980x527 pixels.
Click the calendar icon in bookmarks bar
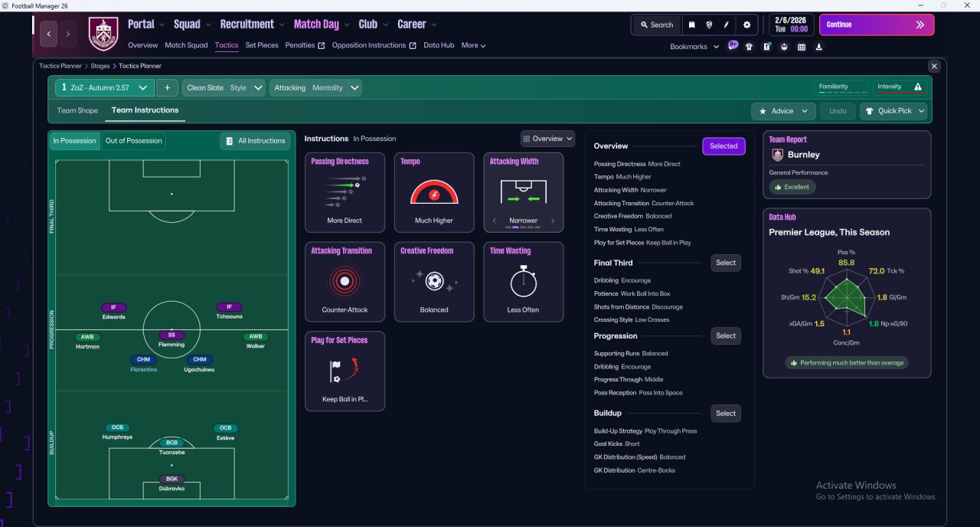[x=802, y=47]
